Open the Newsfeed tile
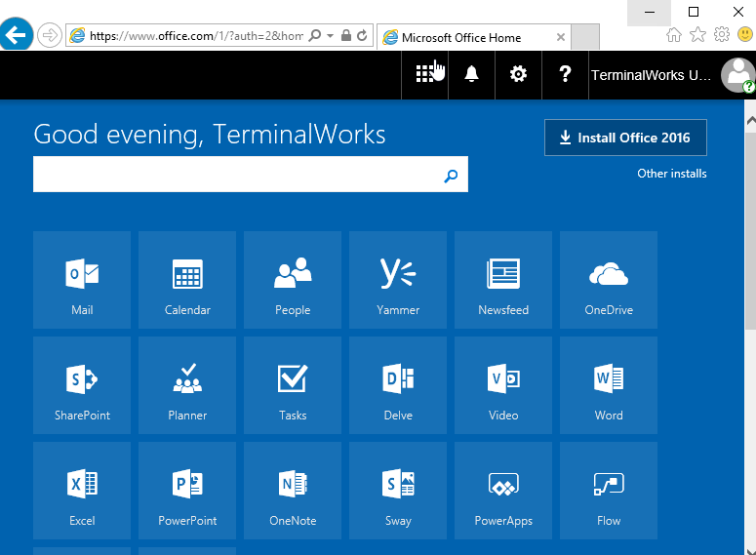The height and width of the screenshot is (555, 756). [x=503, y=280]
